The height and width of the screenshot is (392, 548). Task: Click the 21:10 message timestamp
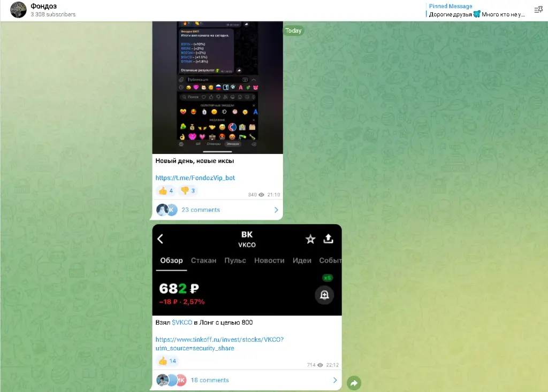(x=273, y=195)
